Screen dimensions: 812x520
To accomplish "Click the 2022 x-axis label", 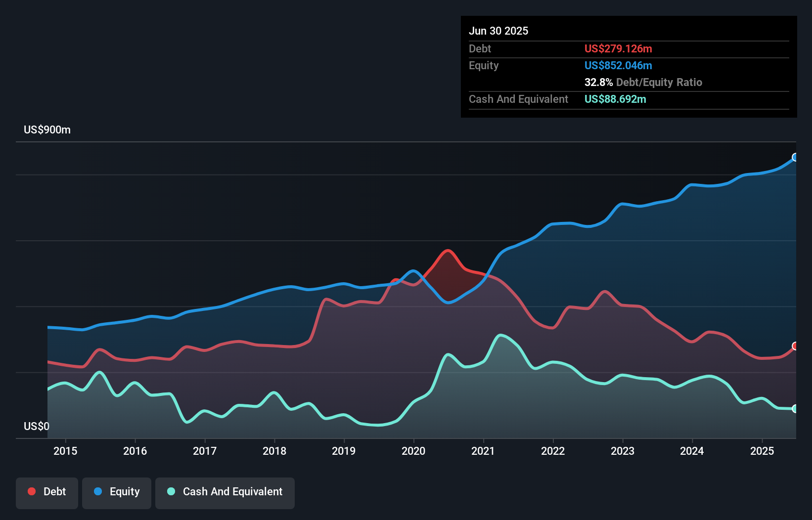I will [x=553, y=451].
